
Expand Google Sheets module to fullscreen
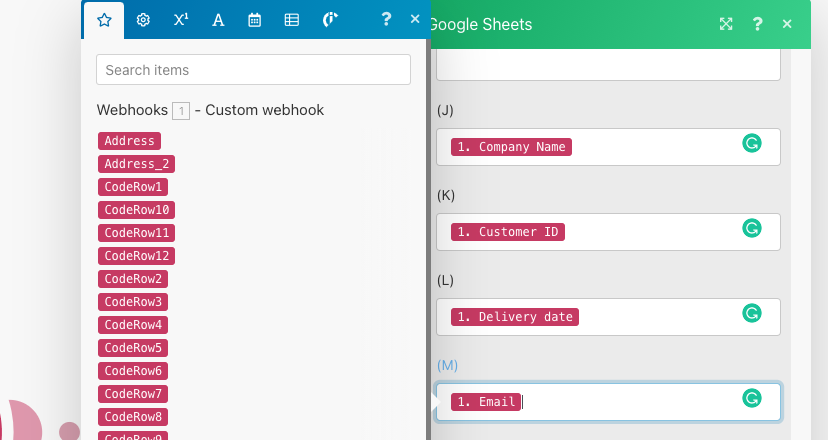tap(727, 24)
